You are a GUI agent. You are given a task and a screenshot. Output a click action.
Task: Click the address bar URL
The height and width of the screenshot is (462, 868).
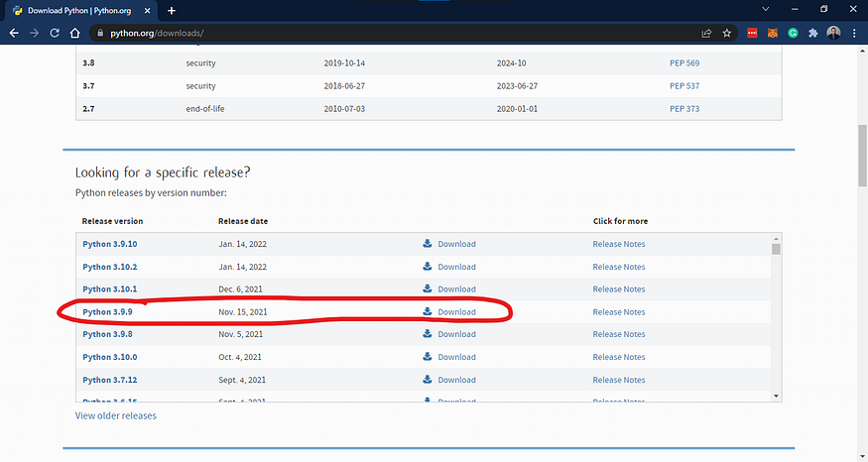[x=157, y=33]
